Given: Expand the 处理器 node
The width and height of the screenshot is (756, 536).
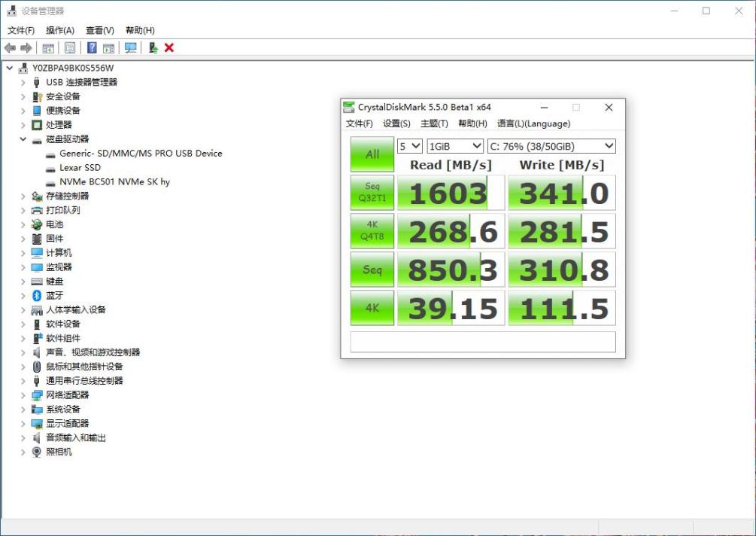Looking at the screenshot, I should coord(23,125).
